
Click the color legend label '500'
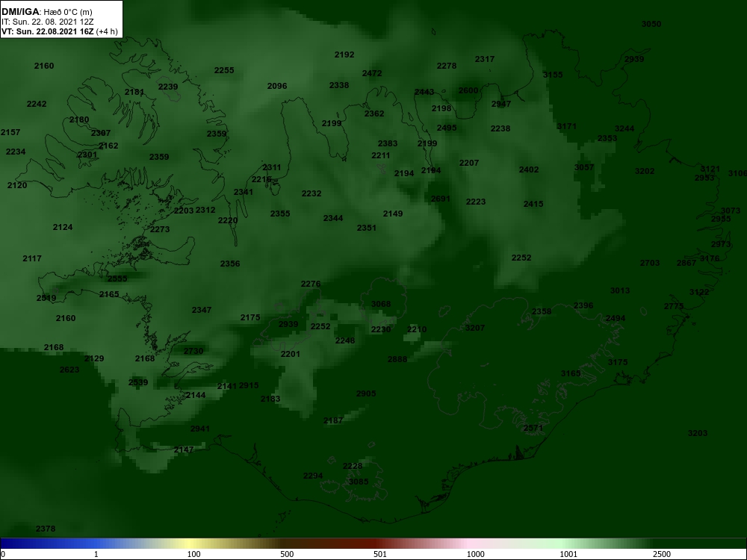click(287, 554)
